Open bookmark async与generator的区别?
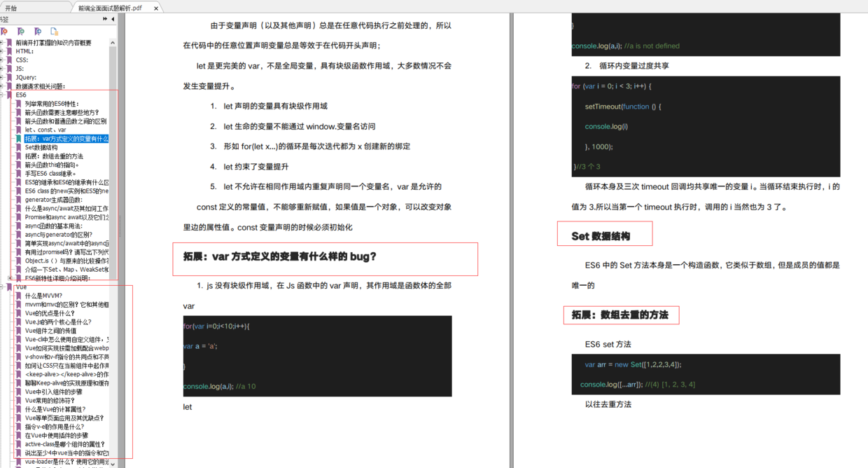This screenshot has width=868, height=468. pos(58,235)
